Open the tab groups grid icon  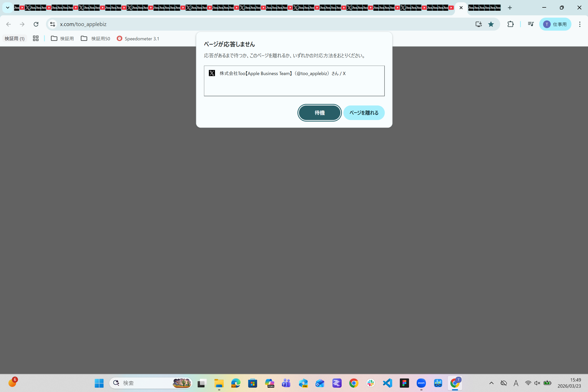(36, 39)
